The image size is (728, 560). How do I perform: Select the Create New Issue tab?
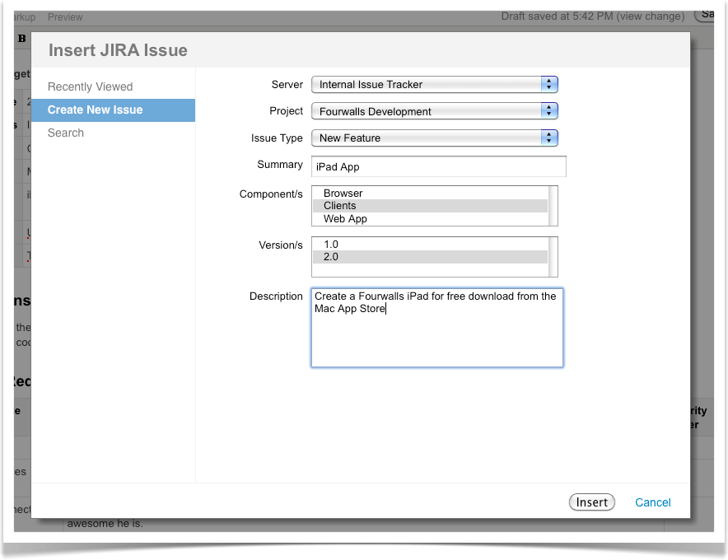[114, 110]
